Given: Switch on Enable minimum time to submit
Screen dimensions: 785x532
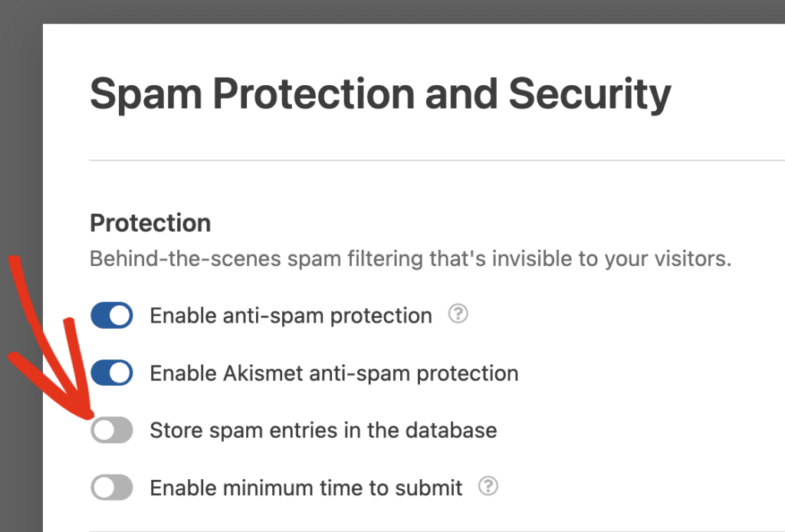Looking at the screenshot, I should tap(112, 487).
